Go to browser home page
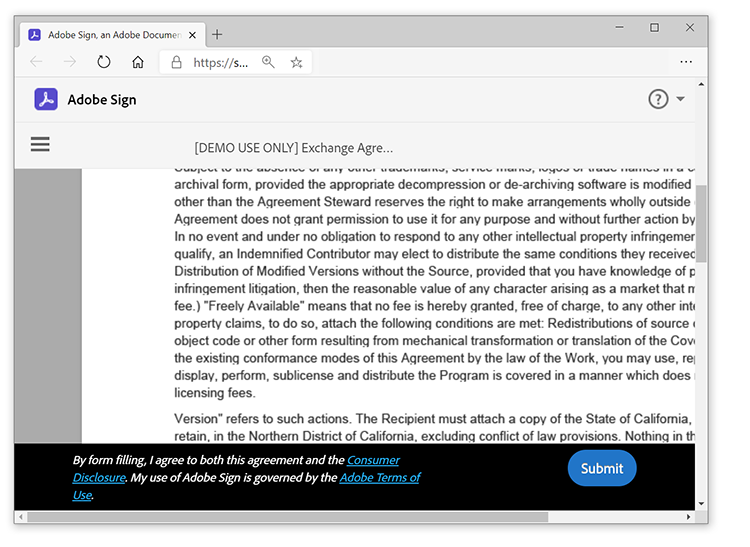The height and width of the screenshot is (547, 750). coord(138,62)
